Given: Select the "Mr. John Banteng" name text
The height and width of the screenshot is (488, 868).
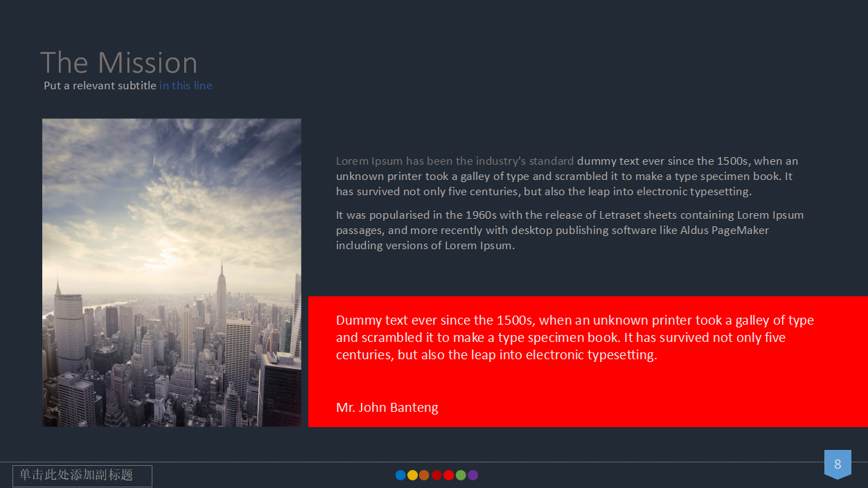Looking at the screenshot, I should [387, 407].
